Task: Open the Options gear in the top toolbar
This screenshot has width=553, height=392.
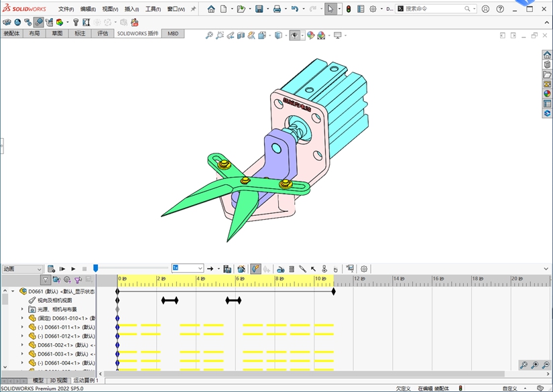Action: click(373, 9)
